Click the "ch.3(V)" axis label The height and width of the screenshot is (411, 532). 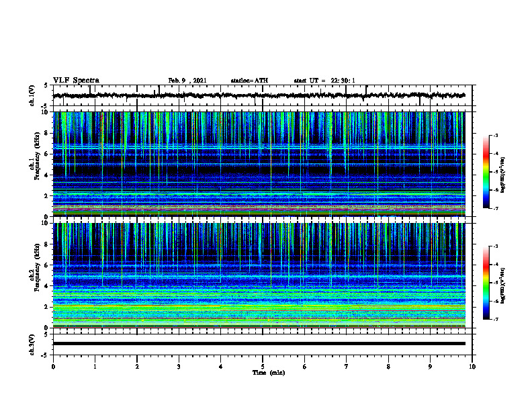(x=32, y=345)
